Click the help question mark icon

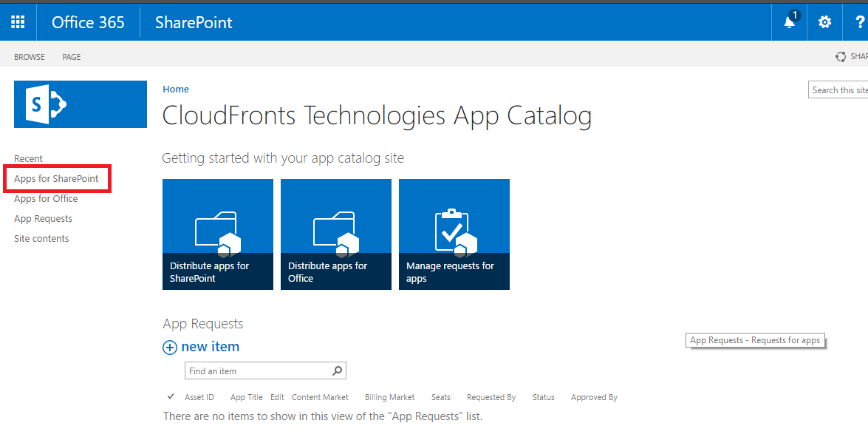tap(860, 22)
